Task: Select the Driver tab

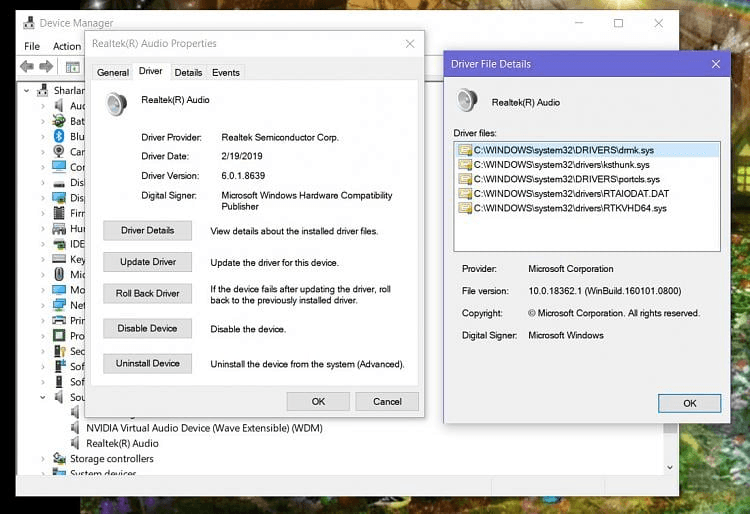Action: (x=151, y=71)
